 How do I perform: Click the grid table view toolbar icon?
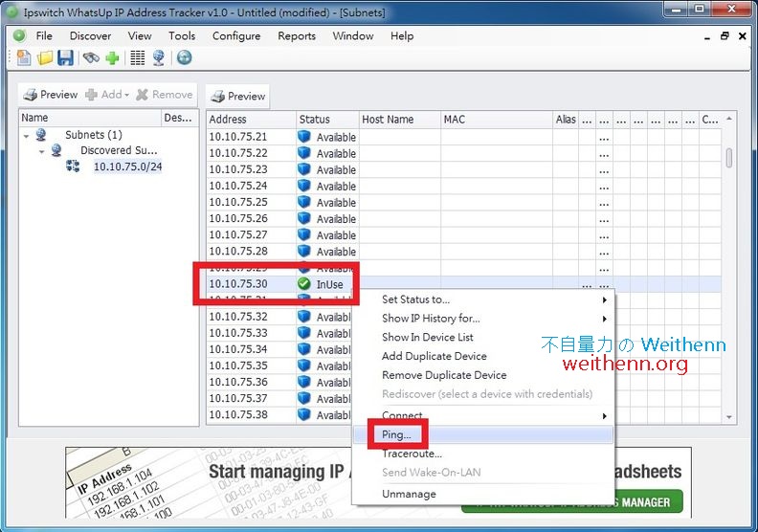click(x=137, y=58)
